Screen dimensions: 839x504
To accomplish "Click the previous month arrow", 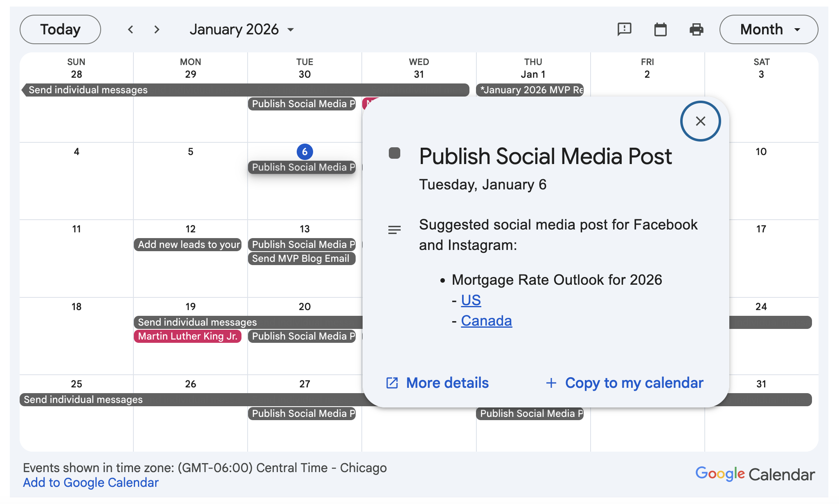I will pyautogui.click(x=131, y=29).
